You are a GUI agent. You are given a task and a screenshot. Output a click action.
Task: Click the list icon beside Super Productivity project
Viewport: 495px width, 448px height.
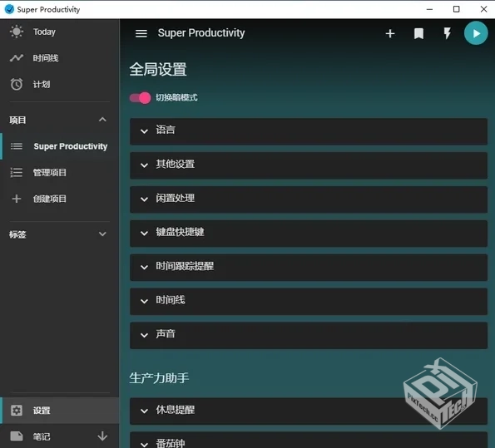coord(17,146)
